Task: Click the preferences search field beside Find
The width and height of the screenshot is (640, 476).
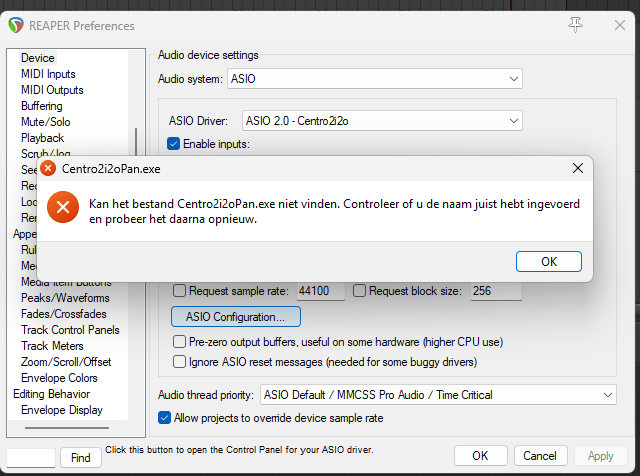Action: [31, 458]
